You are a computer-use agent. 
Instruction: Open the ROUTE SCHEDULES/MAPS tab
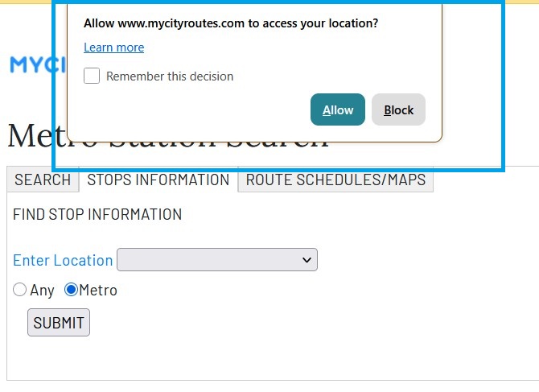(x=335, y=179)
